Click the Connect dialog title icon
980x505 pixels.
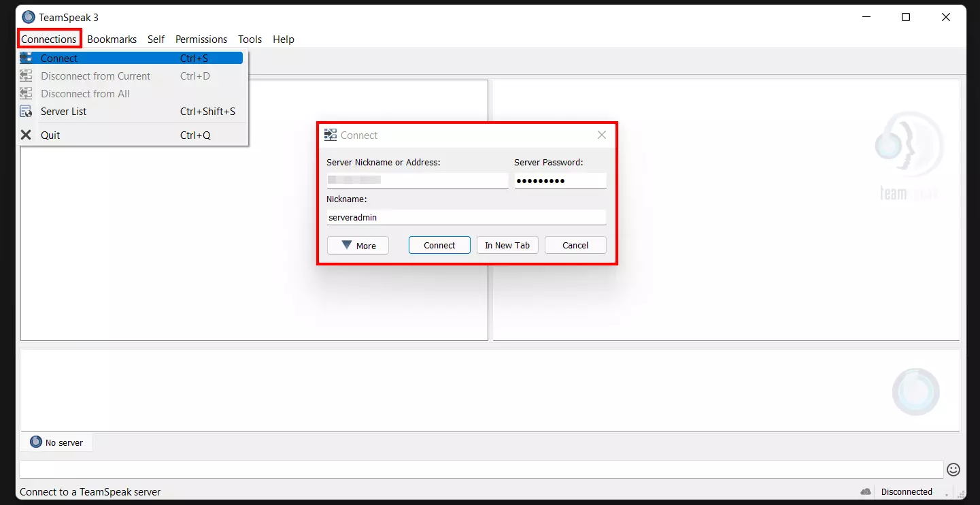click(331, 135)
